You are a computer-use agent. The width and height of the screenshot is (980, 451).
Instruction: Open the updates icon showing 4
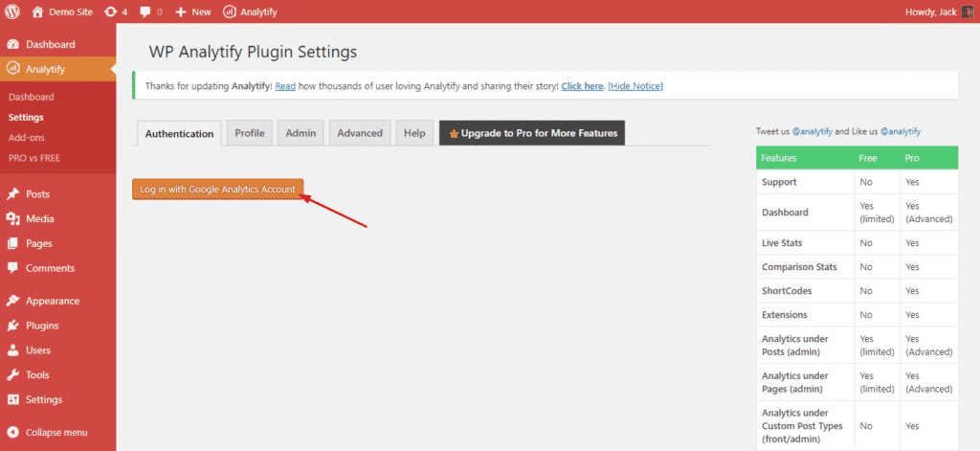coord(111,11)
